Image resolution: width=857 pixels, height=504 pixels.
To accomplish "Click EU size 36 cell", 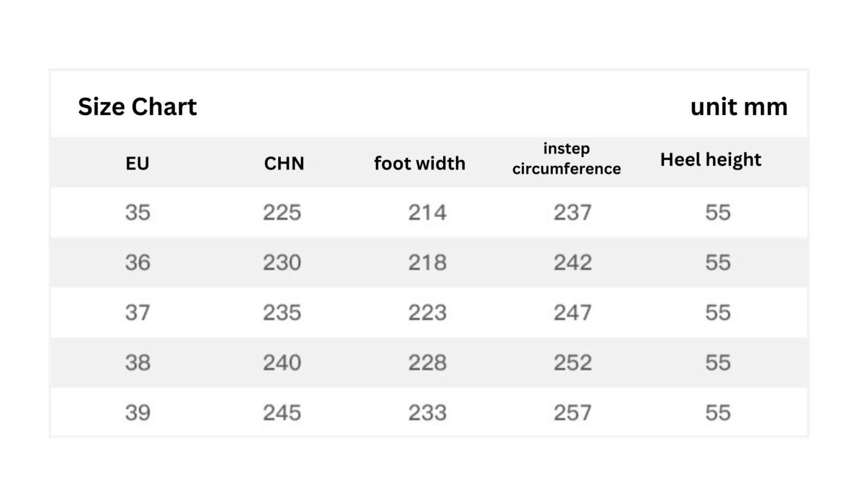I will [138, 262].
